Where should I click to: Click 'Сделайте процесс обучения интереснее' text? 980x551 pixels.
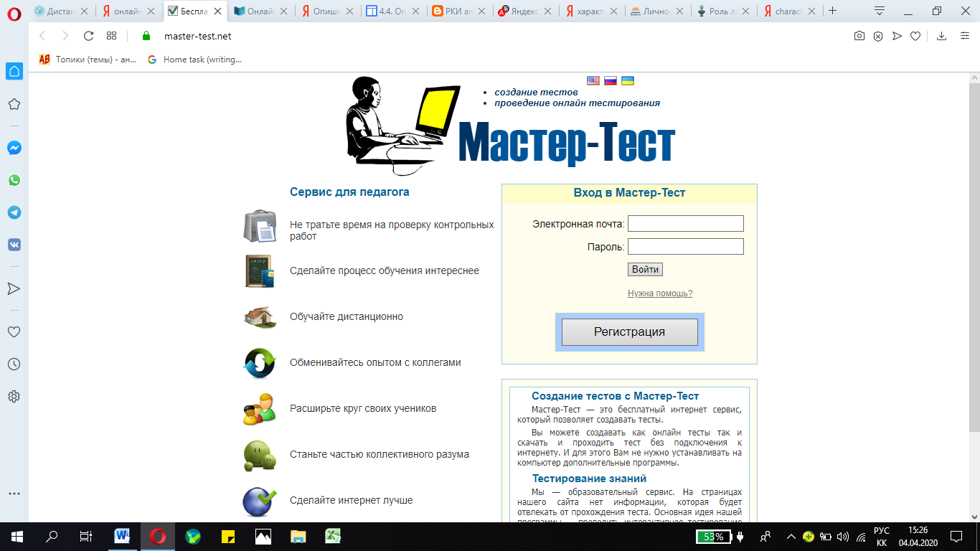pos(385,270)
